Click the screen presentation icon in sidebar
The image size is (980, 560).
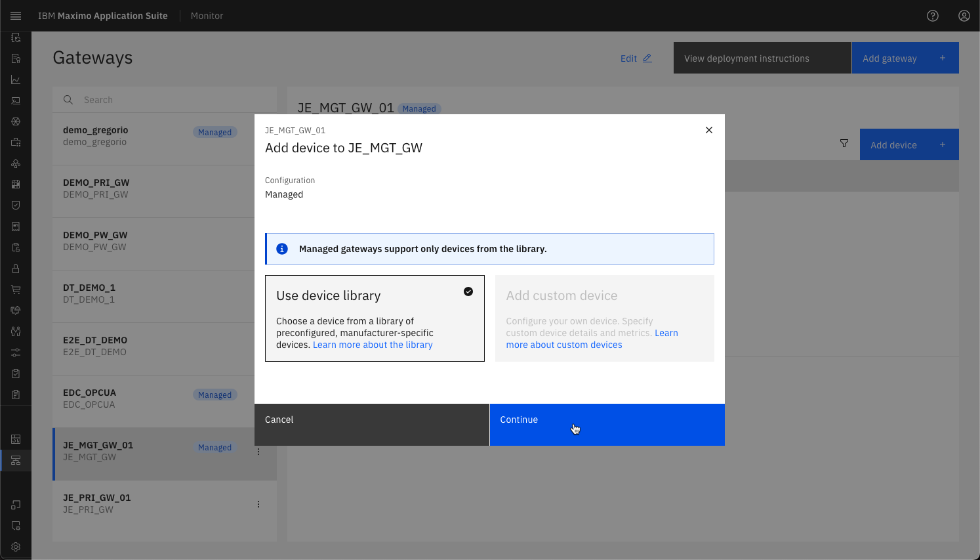click(16, 100)
